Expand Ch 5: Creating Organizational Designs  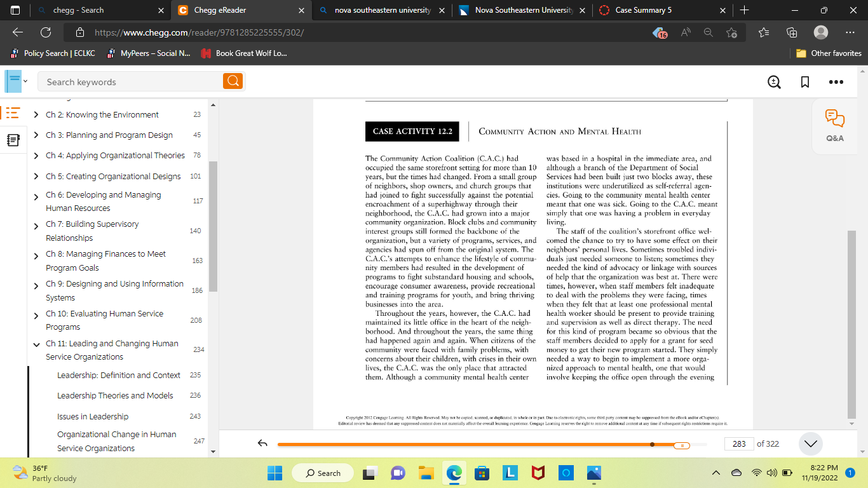(x=36, y=177)
